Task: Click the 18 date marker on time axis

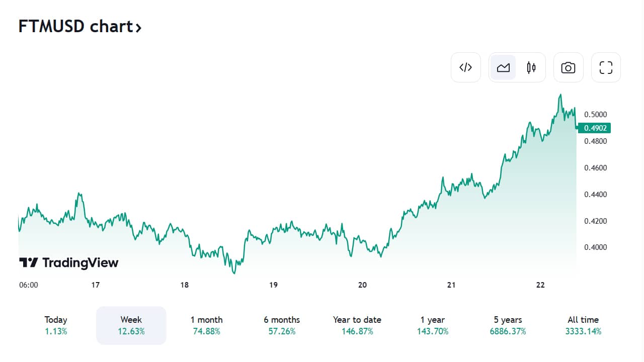Action: pos(184,285)
